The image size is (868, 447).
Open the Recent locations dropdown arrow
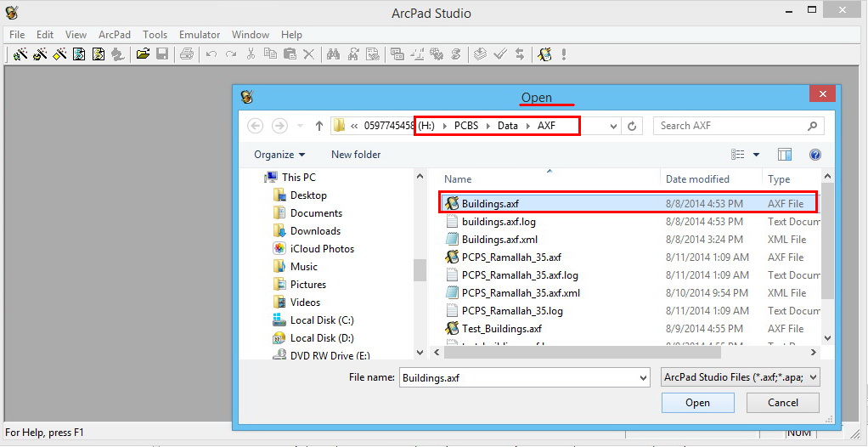pos(300,126)
